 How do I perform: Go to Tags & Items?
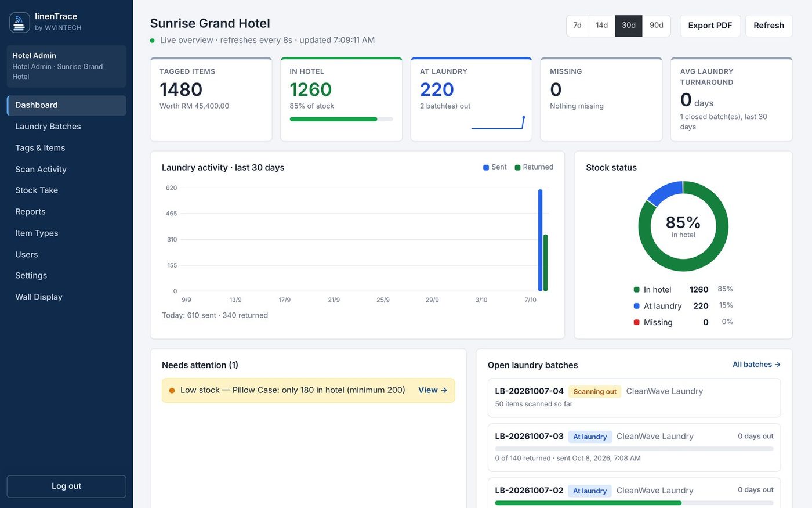pyautogui.click(x=67, y=148)
